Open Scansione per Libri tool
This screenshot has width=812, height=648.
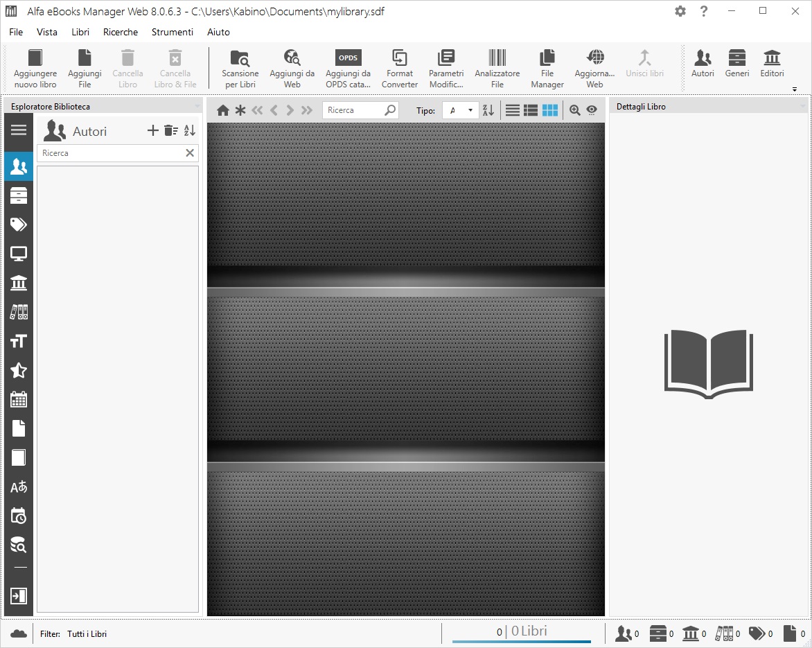[240, 69]
